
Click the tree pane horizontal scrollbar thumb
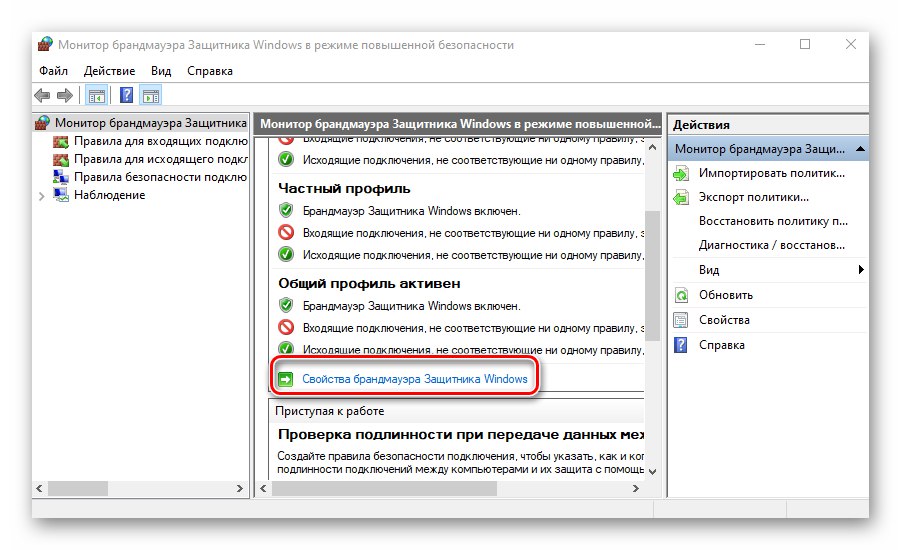pyautogui.click(x=78, y=489)
